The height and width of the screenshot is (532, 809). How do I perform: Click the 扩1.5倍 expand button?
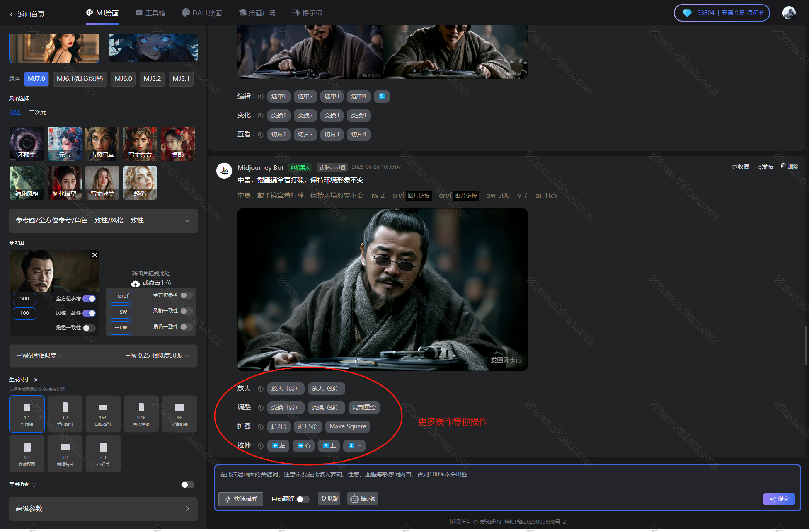point(308,426)
